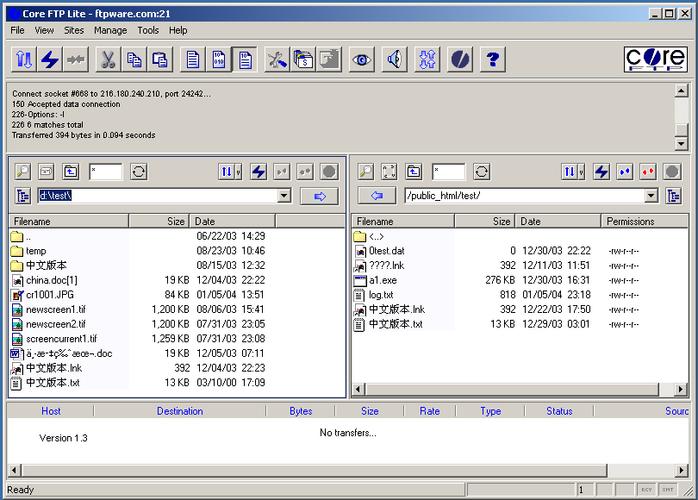698x500 pixels.
Task: Open the Manage menu
Action: click(110, 30)
